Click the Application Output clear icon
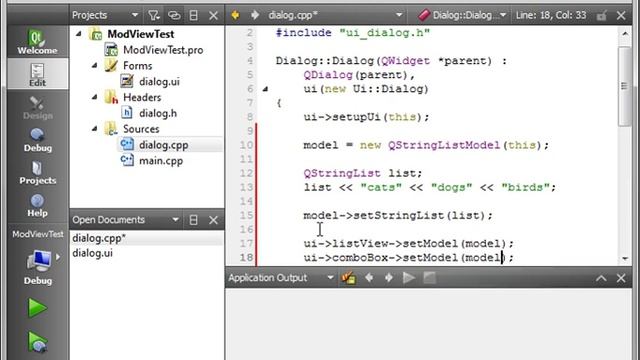Viewport: 640px width, 360px height. pos(349,278)
